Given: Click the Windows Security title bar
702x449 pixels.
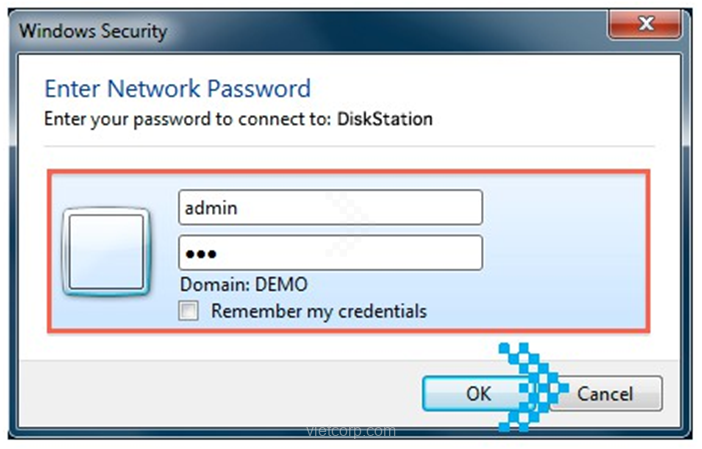Looking at the screenshot, I should [300, 29].
